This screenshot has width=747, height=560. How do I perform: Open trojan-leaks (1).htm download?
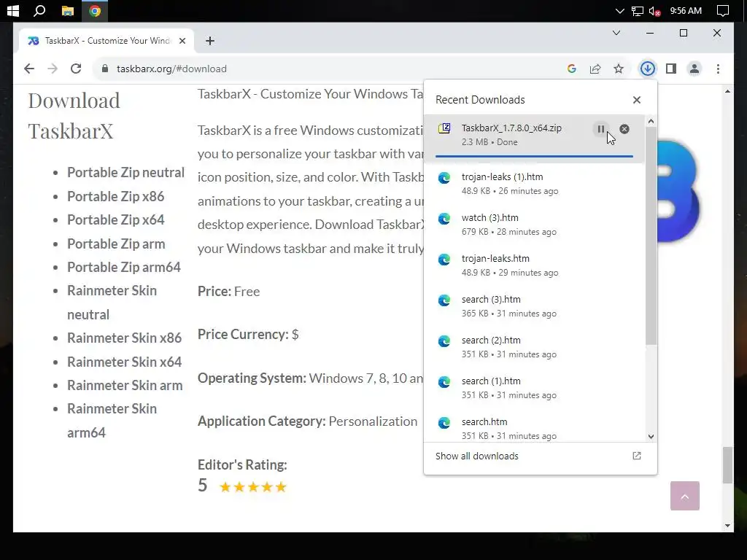(534, 184)
